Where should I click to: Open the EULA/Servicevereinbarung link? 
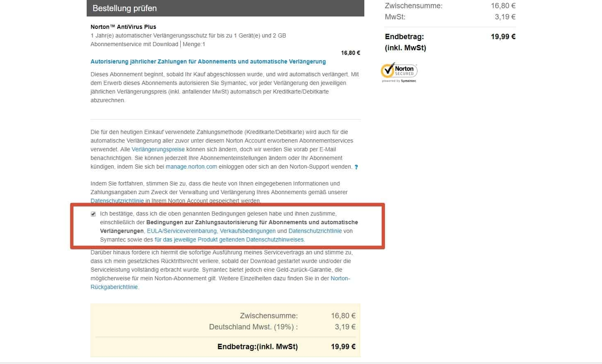[182, 231]
